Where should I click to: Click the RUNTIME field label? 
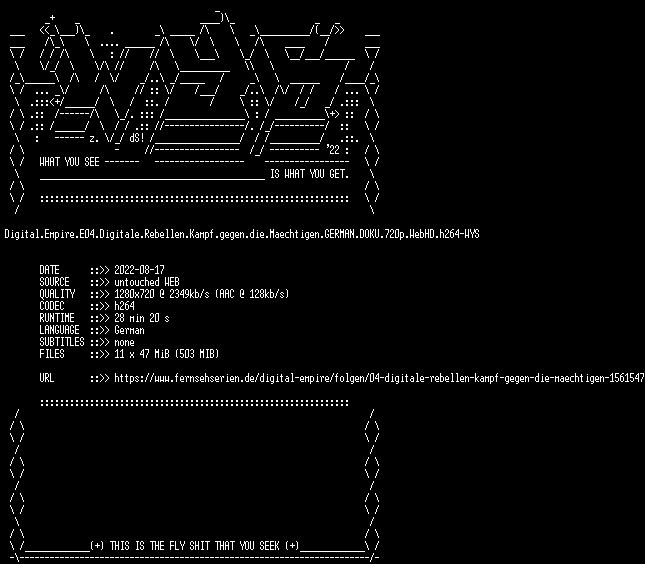tap(57, 318)
